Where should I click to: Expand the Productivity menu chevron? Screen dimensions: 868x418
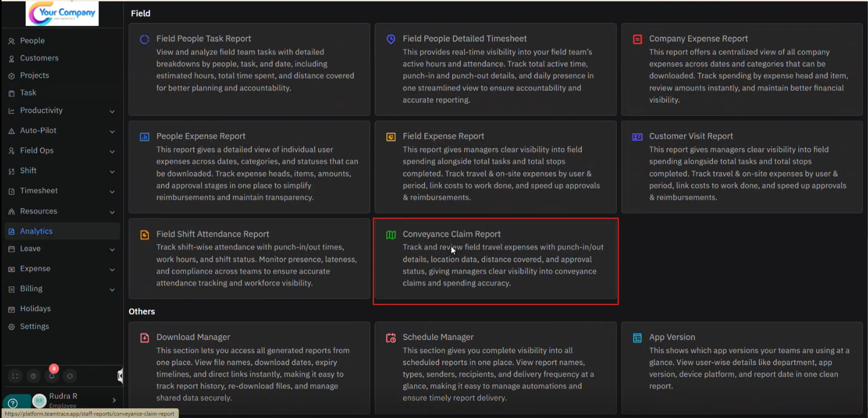click(112, 111)
